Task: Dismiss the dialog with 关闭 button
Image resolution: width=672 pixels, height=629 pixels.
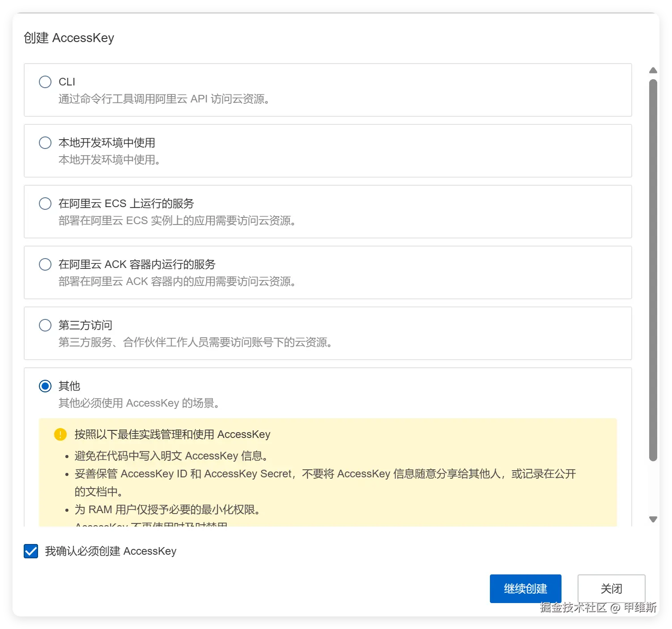Action: [612, 589]
